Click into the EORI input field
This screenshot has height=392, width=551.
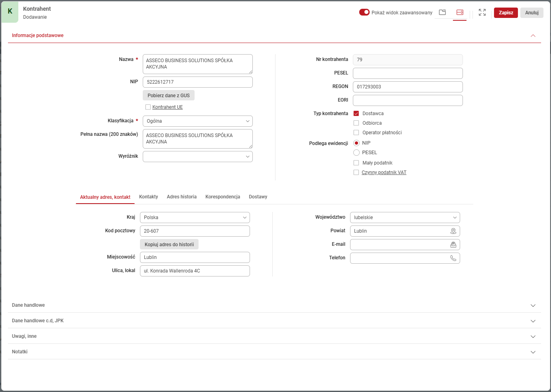click(x=407, y=100)
